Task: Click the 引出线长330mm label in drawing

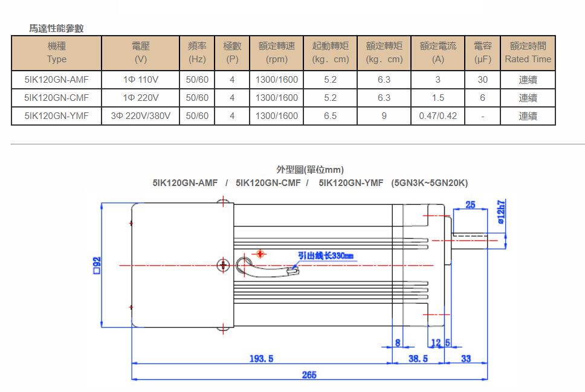Action: [x=326, y=256]
